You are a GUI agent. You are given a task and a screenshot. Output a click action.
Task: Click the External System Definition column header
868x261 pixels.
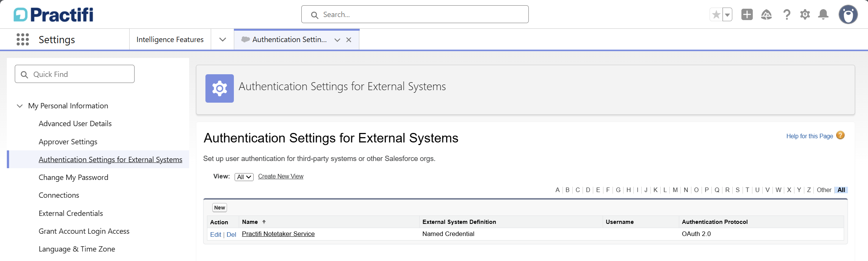point(459,222)
